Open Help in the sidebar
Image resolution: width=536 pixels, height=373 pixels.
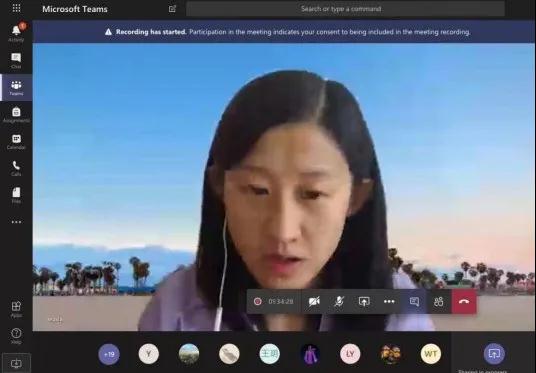tap(16, 336)
